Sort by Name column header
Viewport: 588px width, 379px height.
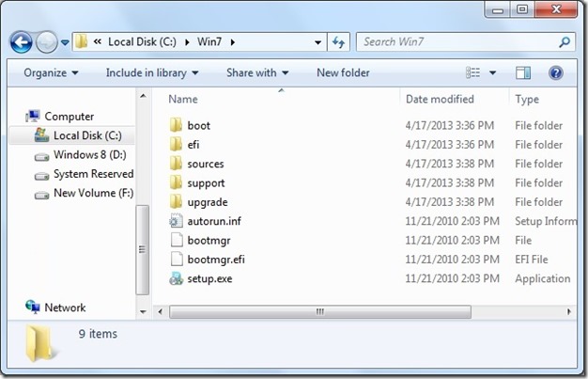pos(182,99)
